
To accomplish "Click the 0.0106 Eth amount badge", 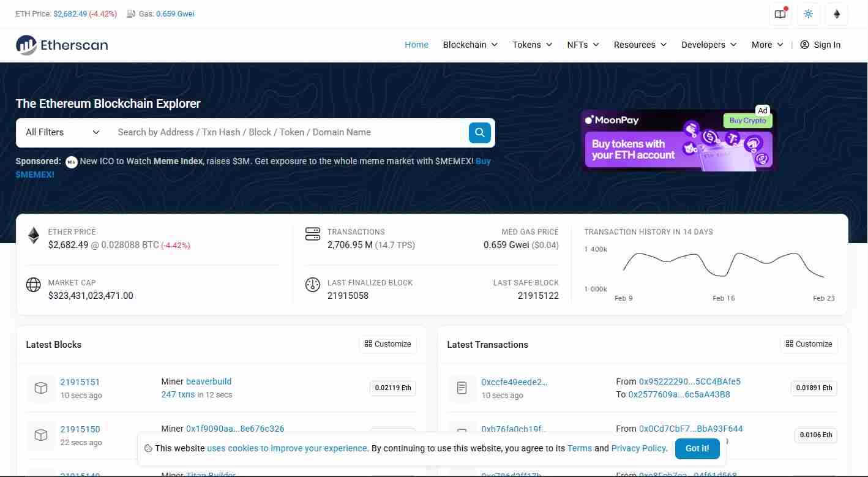I will pyautogui.click(x=816, y=435).
